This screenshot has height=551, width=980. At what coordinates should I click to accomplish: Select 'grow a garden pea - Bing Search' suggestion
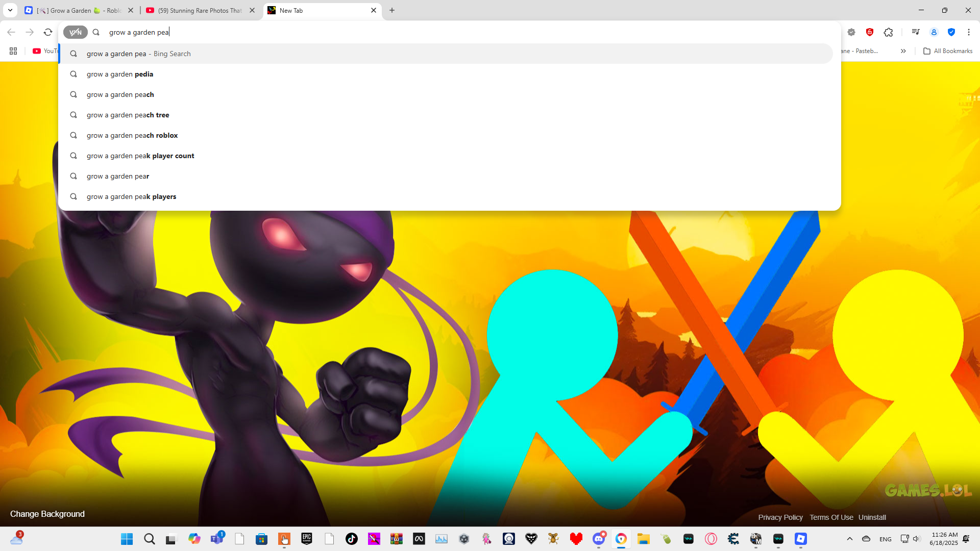pyautogui.click(x=446, y=54)
